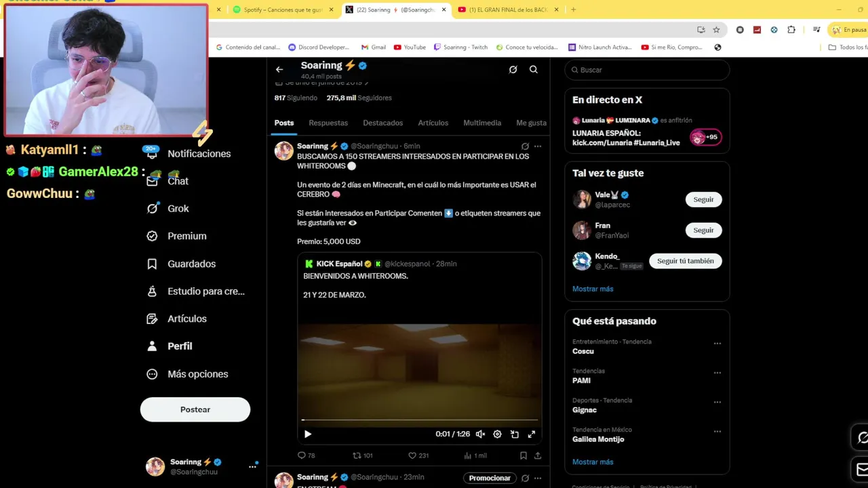This screenshot has width=868, height=488.
Task: Open the Coscu trending topic
Action: click(x=583, y=351)
